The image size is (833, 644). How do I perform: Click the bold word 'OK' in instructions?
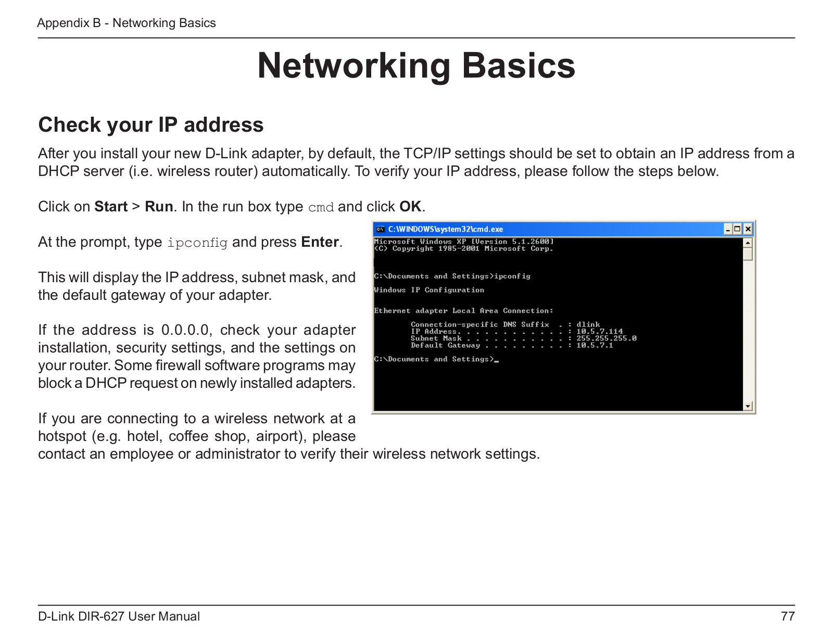(410, 207)
